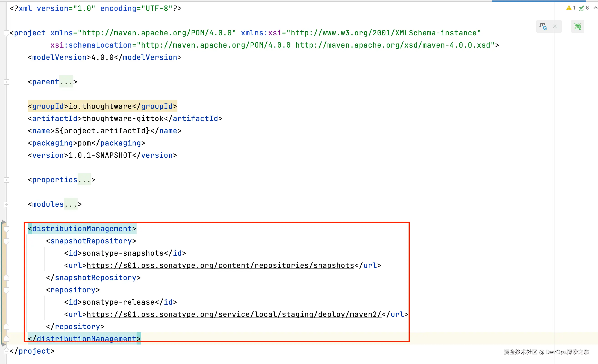Click the green typo checkmark indicator
Viewport: 598px width, 364px height.
click(x=581, y=8)
